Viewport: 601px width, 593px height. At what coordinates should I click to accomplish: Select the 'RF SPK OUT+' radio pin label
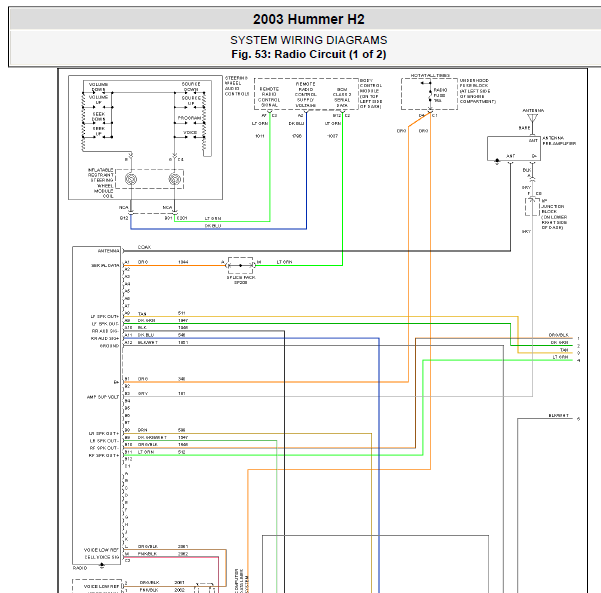click(x=104, y=455)
